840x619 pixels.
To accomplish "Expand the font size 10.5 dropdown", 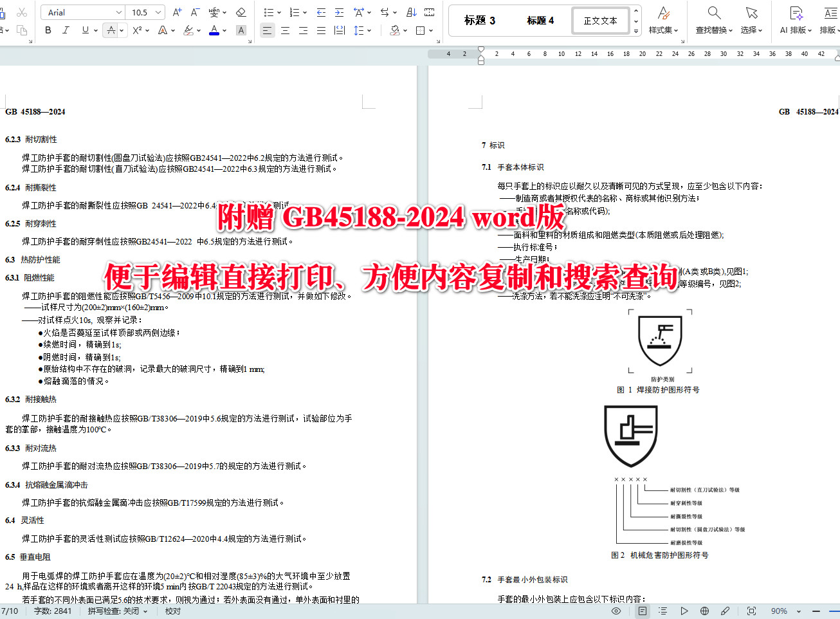I will click(x=144, y=12).
